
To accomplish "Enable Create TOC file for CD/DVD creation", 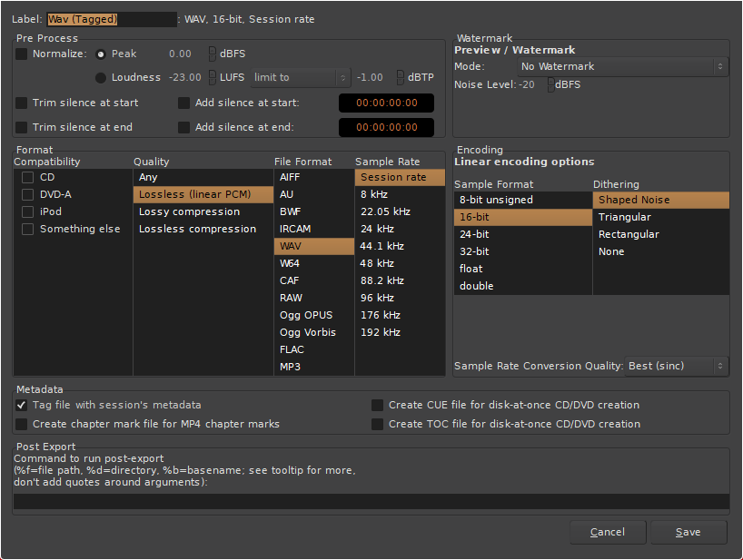I will (x=377, y=423).
